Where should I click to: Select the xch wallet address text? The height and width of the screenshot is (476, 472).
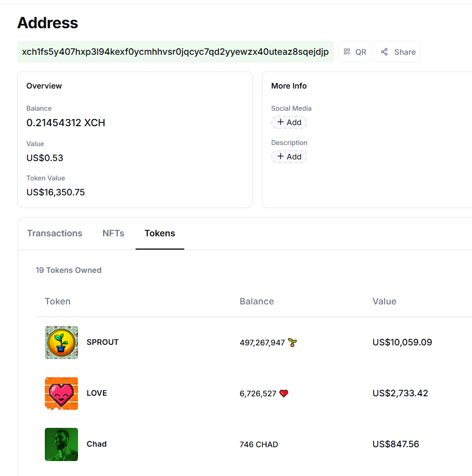(175, 52)
